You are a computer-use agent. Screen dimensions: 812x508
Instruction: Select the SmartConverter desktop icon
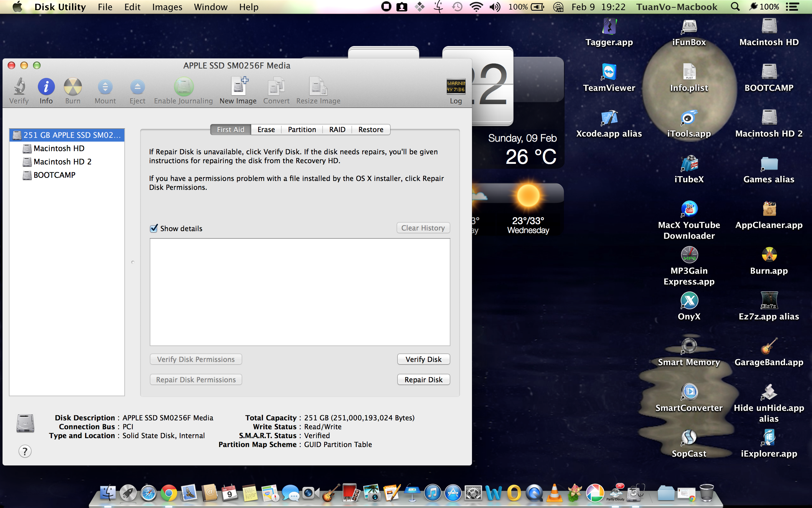tap(689, 392)
